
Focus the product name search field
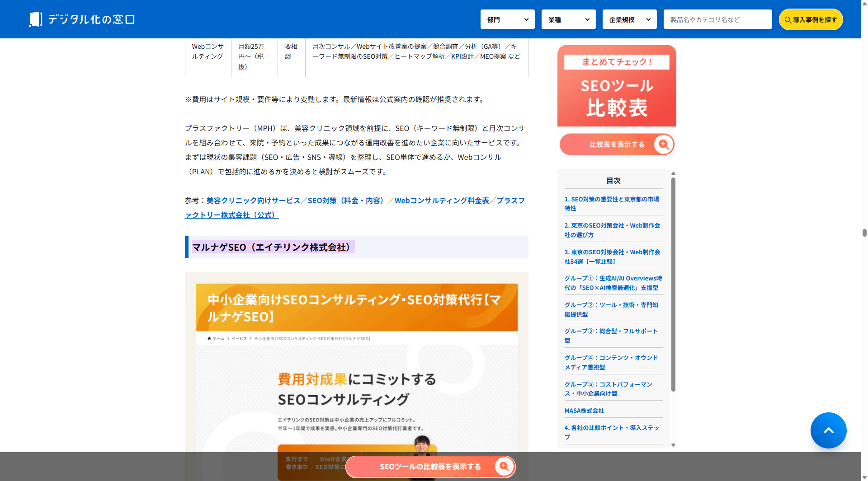tap(717, 19)
